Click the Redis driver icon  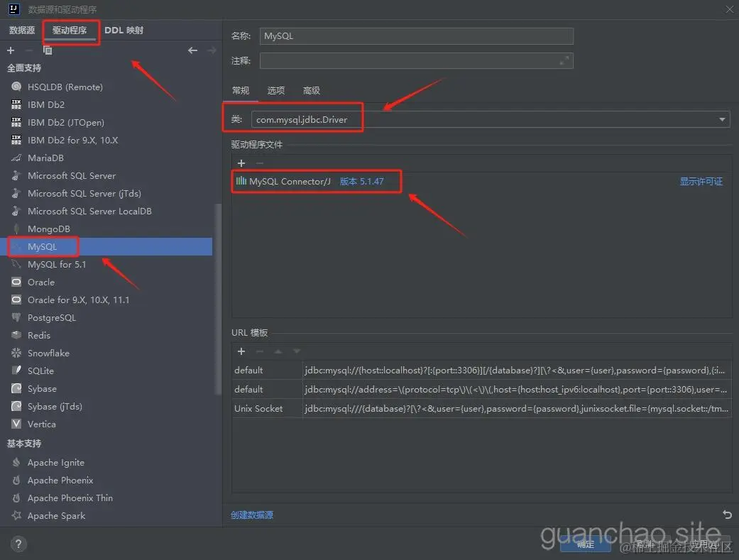(x=16, y=335)
